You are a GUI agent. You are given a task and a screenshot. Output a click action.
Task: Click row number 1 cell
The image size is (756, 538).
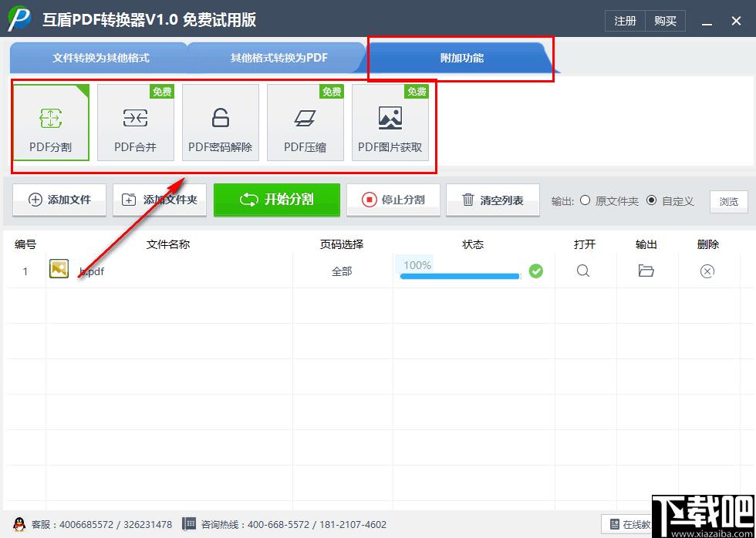click(25, 271)
